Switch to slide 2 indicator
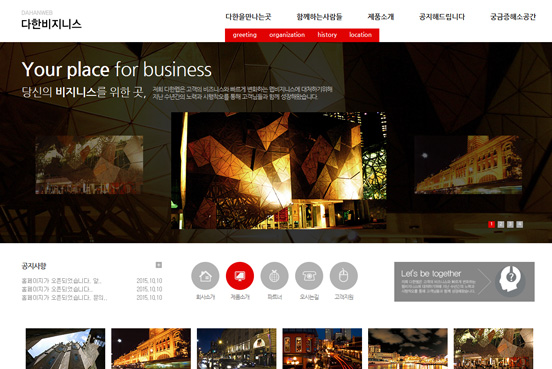This screenshot has height=369, width=552. pyautogui.click(x=501, y=224)
